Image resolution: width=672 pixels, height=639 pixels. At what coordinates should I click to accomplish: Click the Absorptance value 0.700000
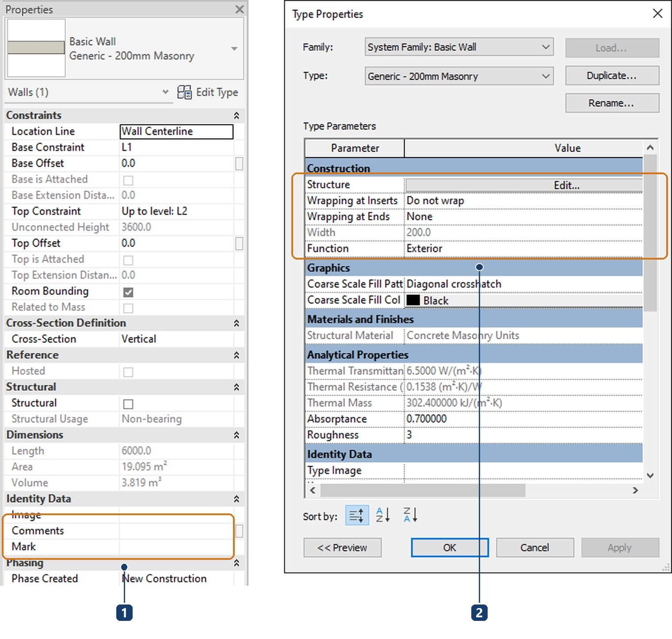point(427,419)
